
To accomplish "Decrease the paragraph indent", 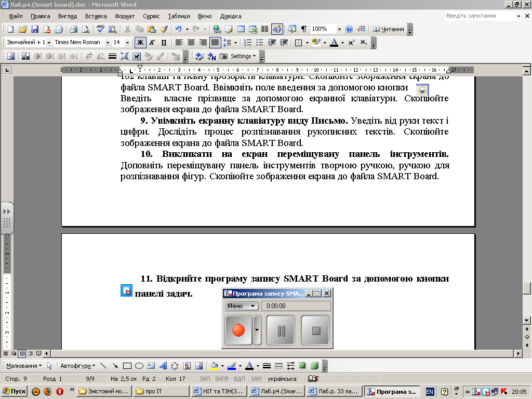I will pos(272,43).
